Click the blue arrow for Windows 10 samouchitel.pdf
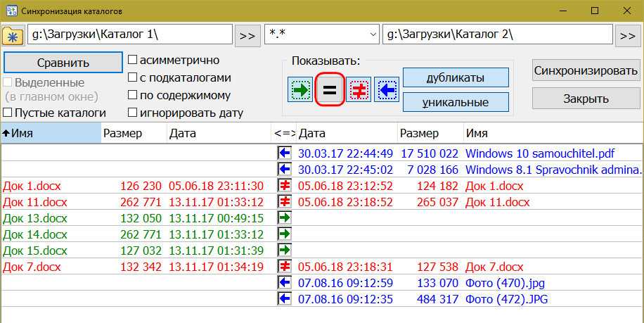Image resolution: width=644 pixels, height=323 pixels. [285, 153]
